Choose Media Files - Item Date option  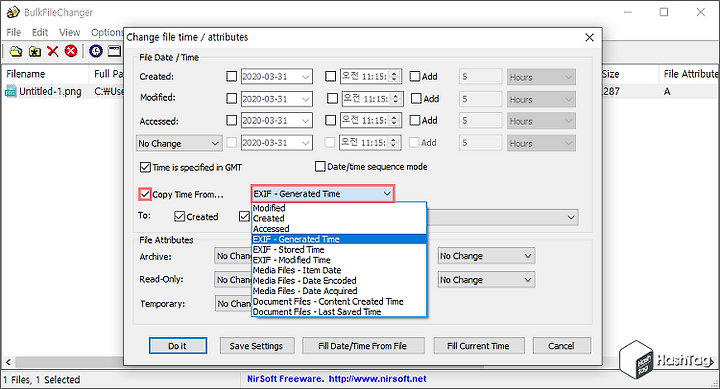tap(339, 271)
